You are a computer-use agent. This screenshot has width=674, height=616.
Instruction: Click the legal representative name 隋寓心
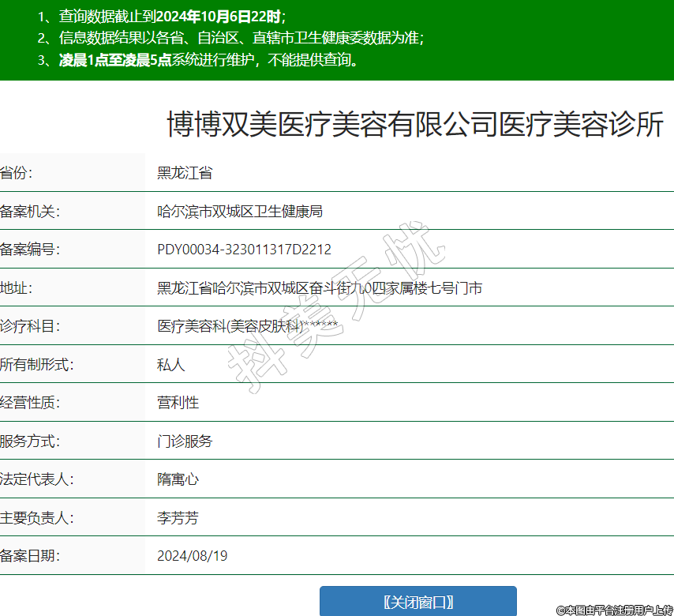click(178, 479)
